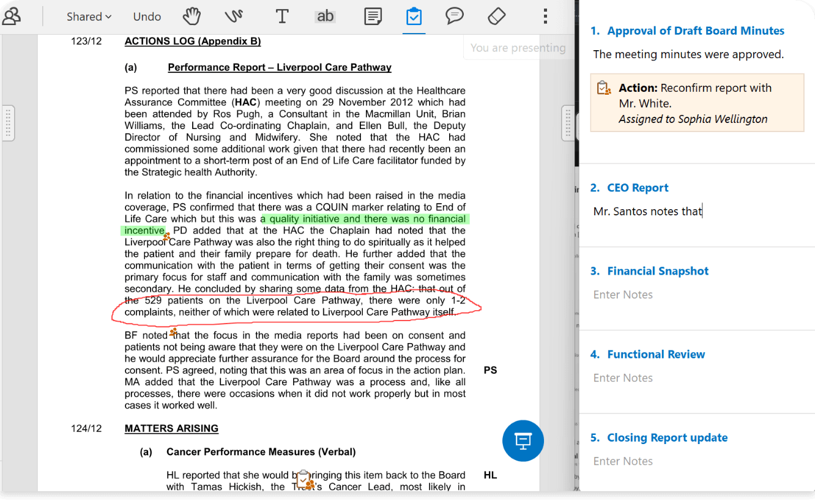Click Enter Notes field under Functional Review
This screenshot has height=504, width=815.
click(x=623, y=378)
